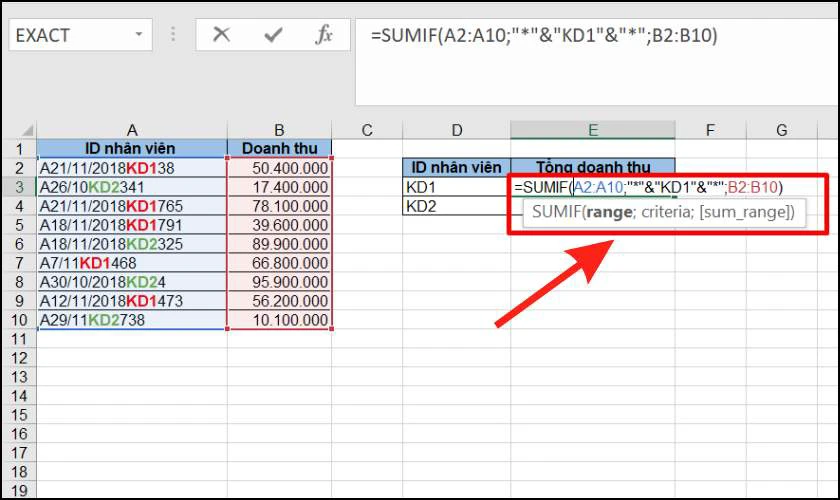Confirm the formula with the checkmark icon
The width and height of the screenshot is (840, 500).
(273, 35)
